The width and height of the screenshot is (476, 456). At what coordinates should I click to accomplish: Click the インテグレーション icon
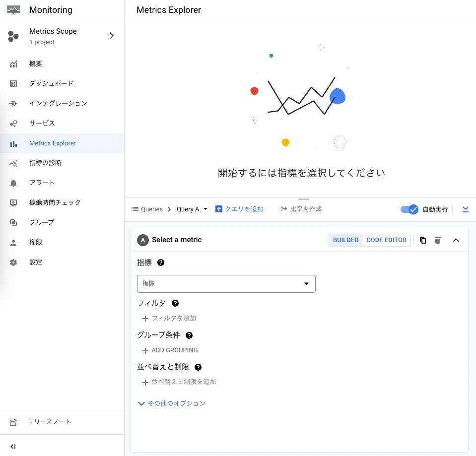point(13,104)
